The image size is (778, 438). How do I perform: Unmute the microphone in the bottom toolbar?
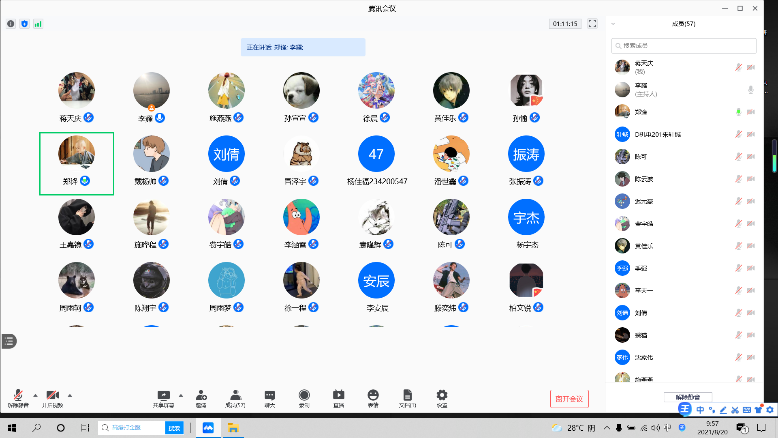coord(17,395)
